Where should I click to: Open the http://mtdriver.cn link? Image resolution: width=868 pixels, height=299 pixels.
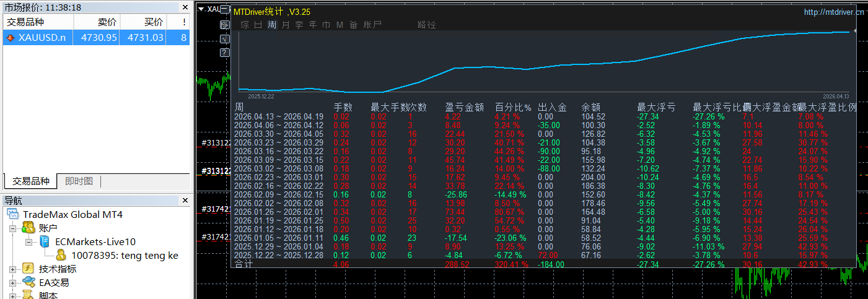(x=833, y=12)
